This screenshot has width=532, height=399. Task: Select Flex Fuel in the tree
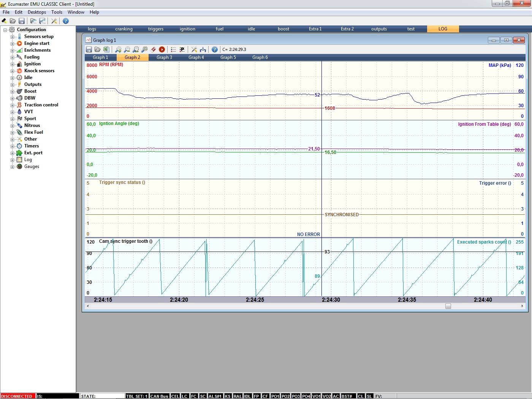click(x=33, y=132)
